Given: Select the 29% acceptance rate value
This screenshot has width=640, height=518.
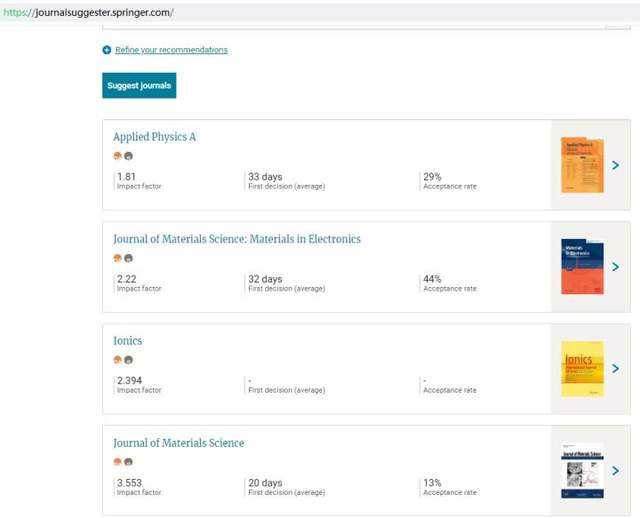Looking at the screenshot, I should 432,177.
